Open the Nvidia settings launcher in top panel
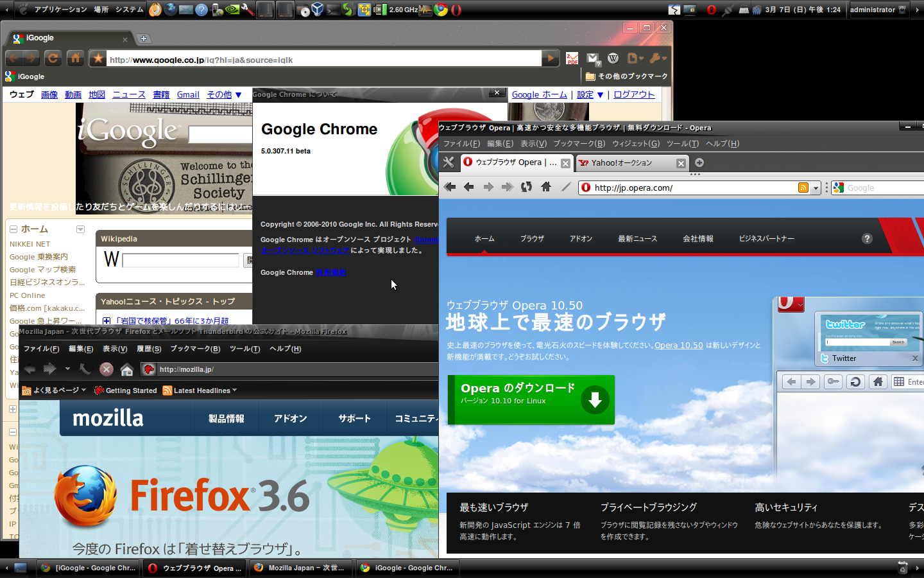Viewport: 924px width, 578px height. pos(232,10)
